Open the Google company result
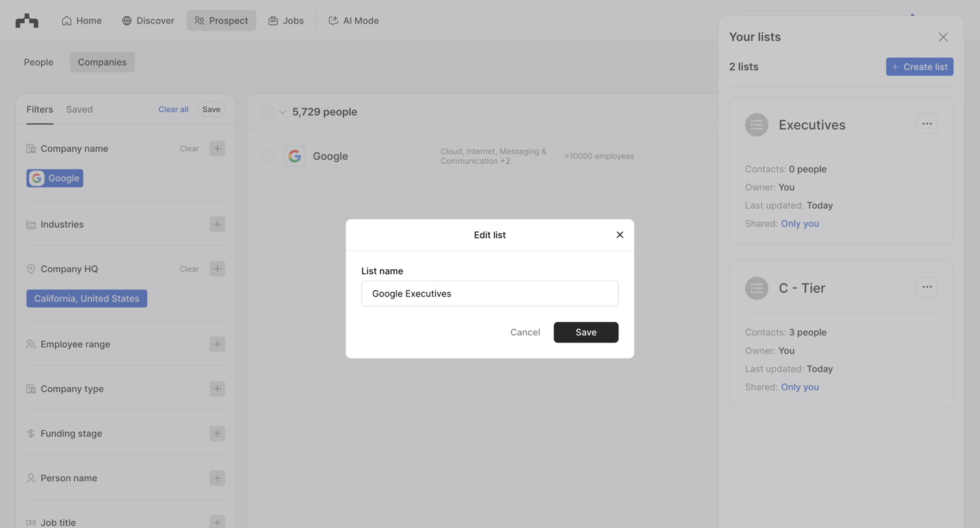980x528 pixels. (331, 156)
